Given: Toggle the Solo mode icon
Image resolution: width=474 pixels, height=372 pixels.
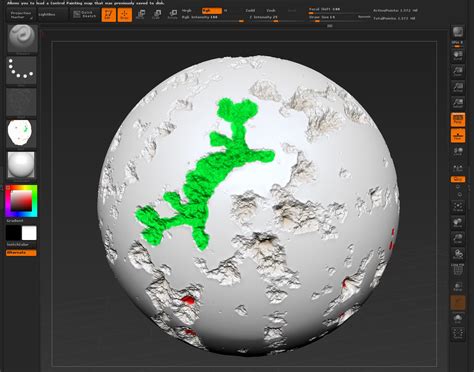Looking at the screenshot, I should 458,318.
